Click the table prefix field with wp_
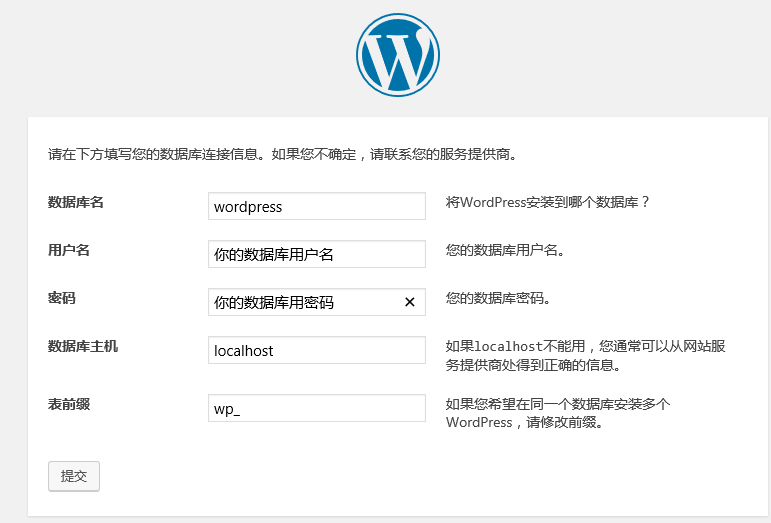The width and height of the screenshot is (771, 523). click(317, 408)
